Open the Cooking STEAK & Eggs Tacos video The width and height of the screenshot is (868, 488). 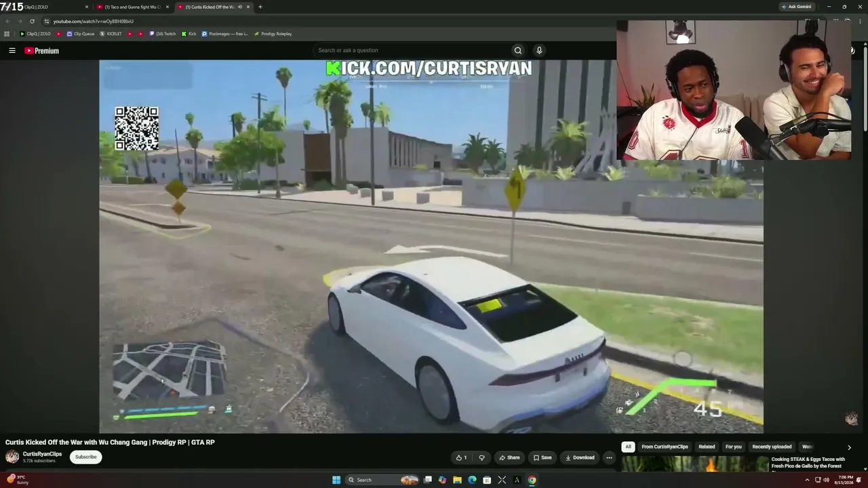click(x=808, y=462)
